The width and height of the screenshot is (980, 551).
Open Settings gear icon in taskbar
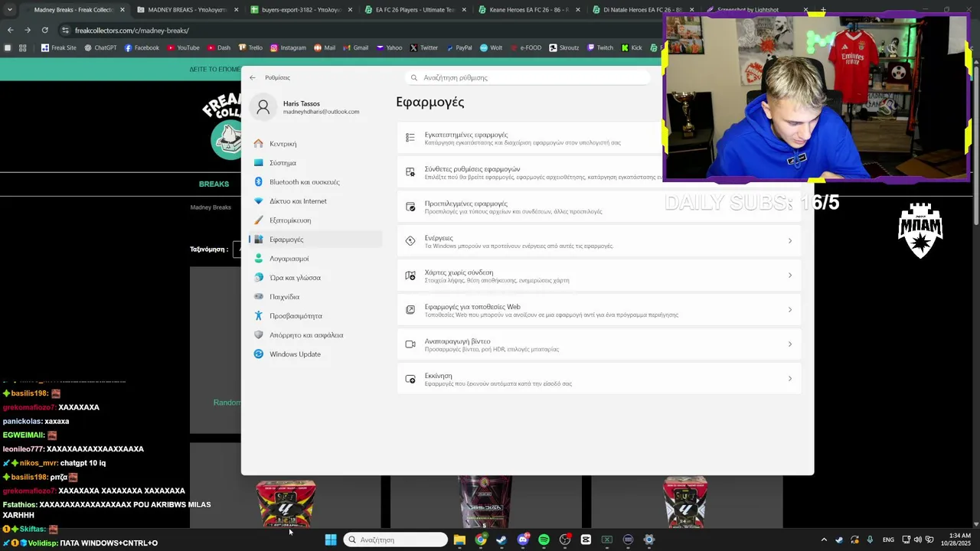coord(649,540)
